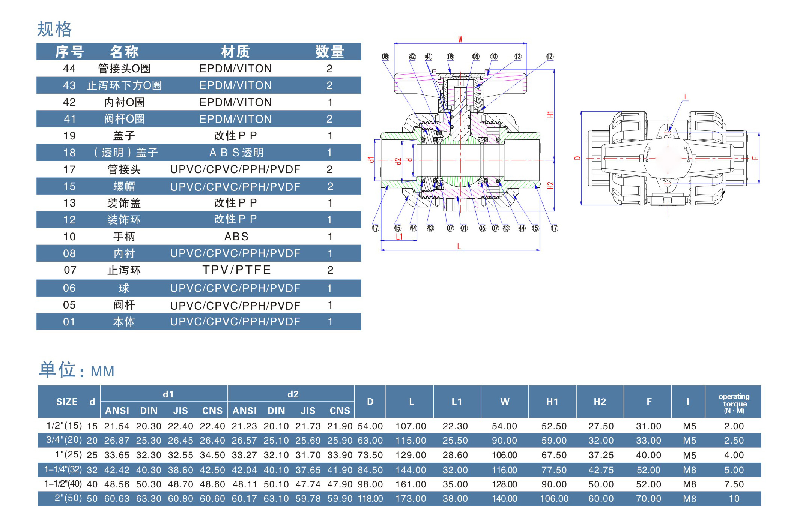Click the value 33.65

(117, 455)
